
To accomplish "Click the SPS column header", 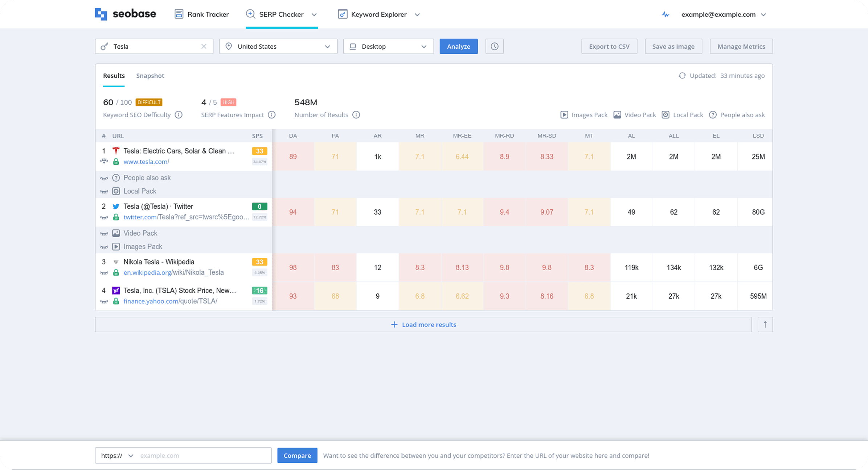I will pyautogui.click(x=257, y=136).
